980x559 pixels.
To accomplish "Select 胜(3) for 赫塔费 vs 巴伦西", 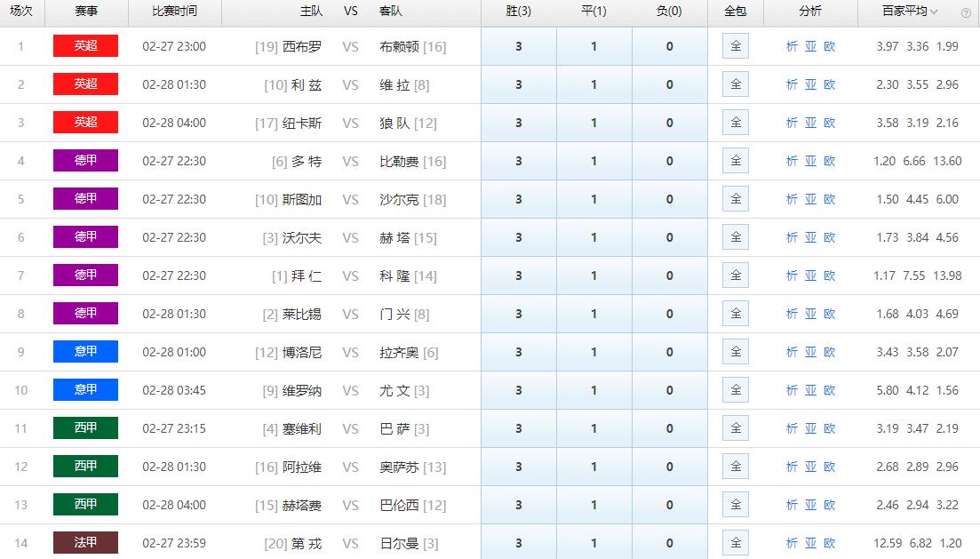I will point(519,504).
